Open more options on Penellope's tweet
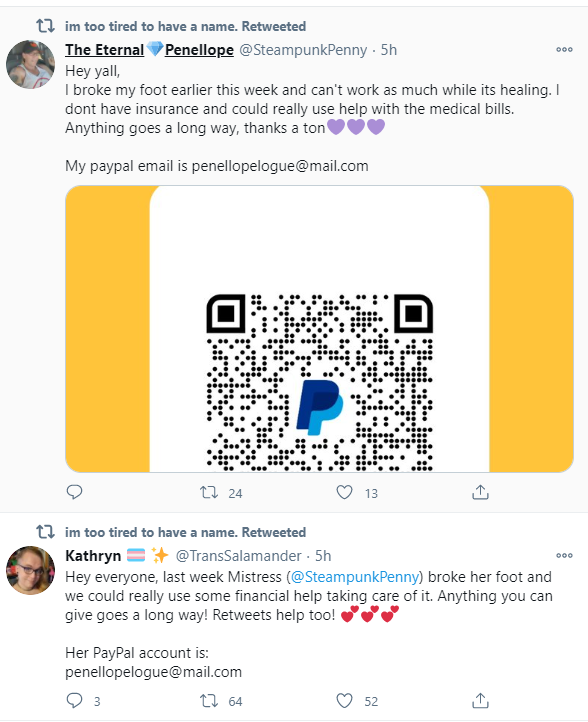The width and height of the screenshot is (588, 722). point(564,49)
